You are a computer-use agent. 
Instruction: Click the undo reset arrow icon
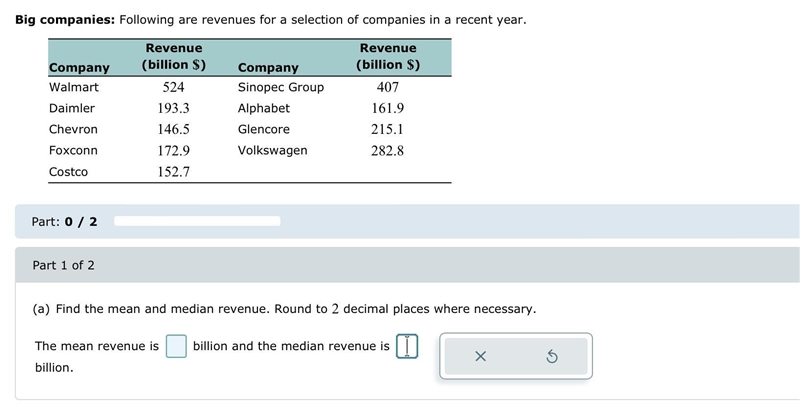[x=552, y=356]
